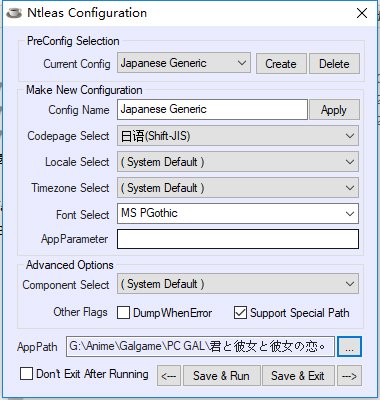Expand the Timezone Select dropdown
This screenshot has height=400, width=380.
coord(238,188)
